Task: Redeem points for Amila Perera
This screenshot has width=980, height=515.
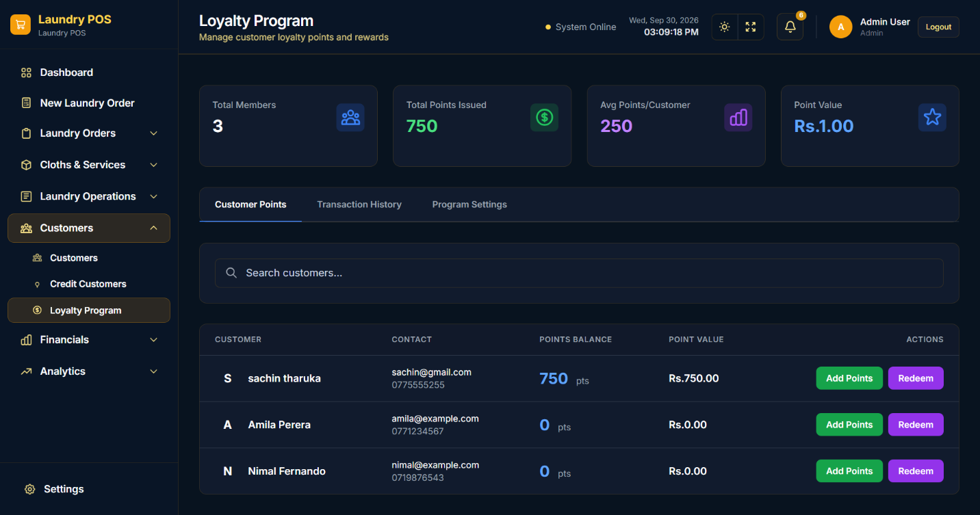Action: 916,425
